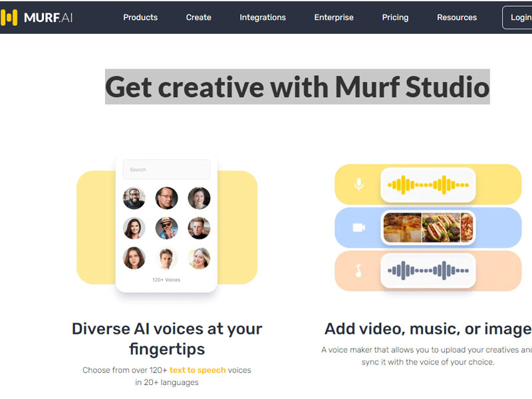
Task: Select the food video thumbnail strip
Action: coord(428,227)
